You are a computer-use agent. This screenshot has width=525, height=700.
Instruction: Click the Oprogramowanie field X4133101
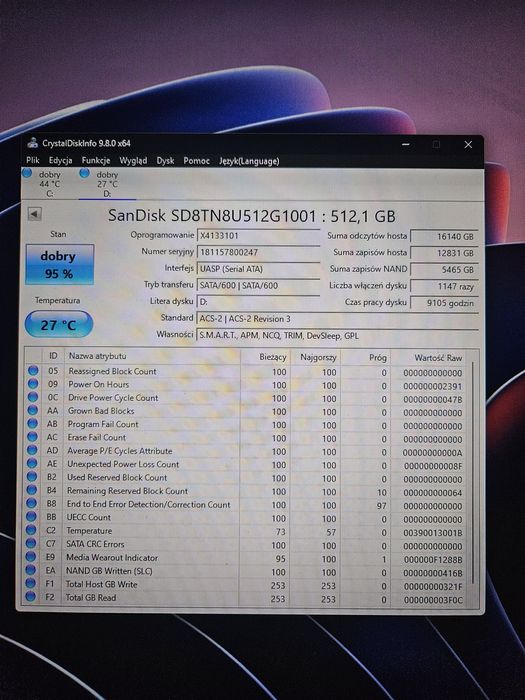coord(258,235)
